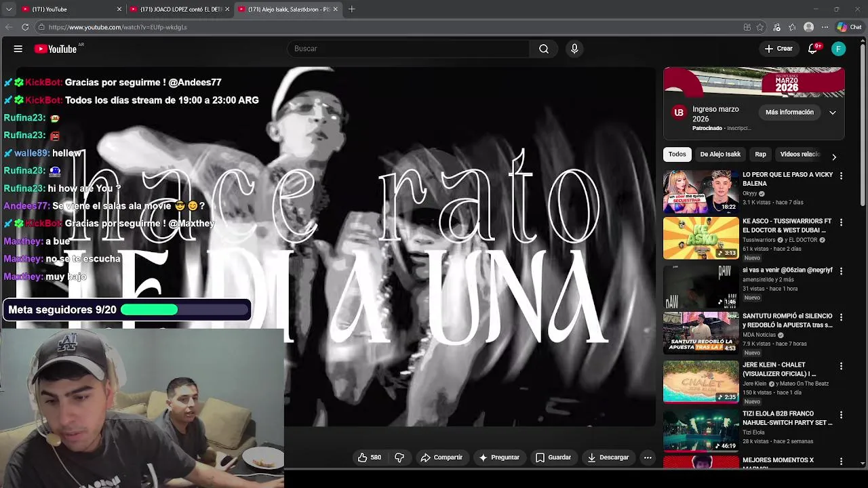Close the Alejo Isakk tab

336,9
